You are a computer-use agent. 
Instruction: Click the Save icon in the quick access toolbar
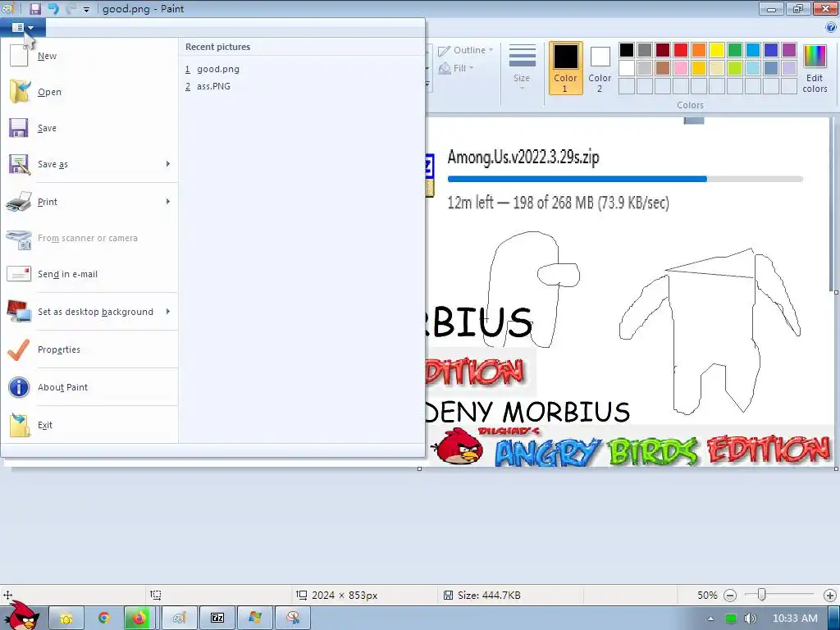click(35, 8)
